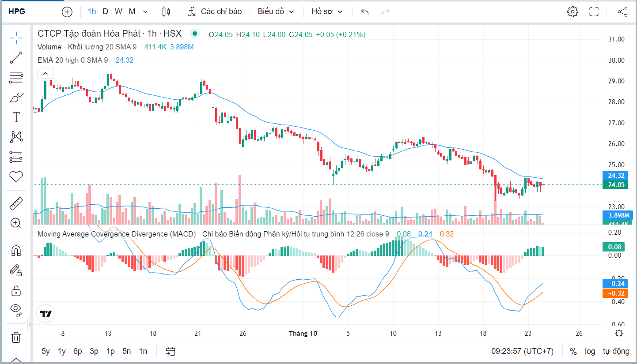Click the 24.05 current price label

coord(616,184)
